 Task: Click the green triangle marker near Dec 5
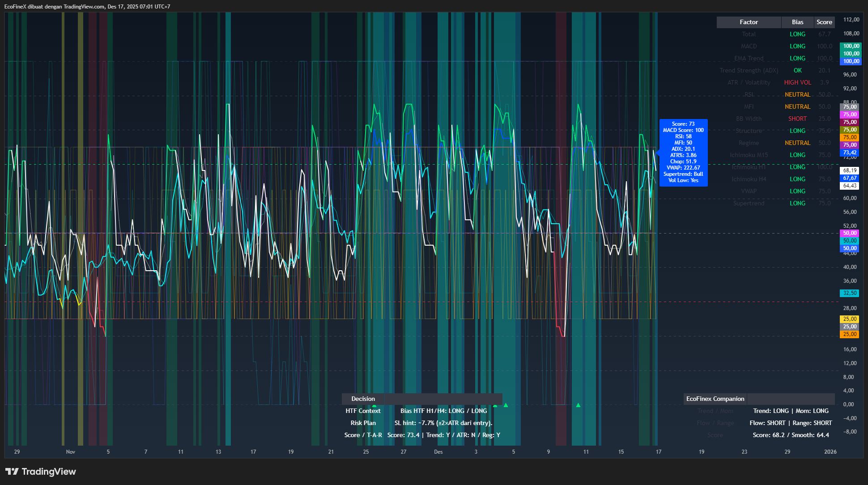506,405
